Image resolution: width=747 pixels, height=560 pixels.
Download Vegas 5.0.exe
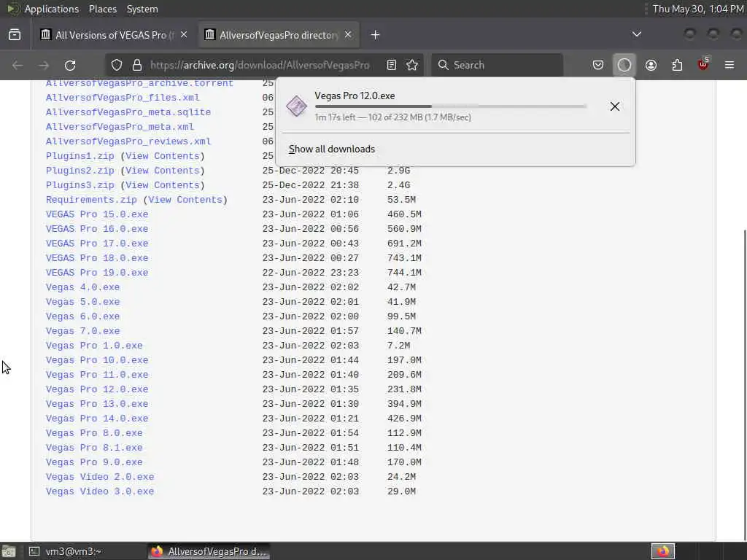pos(83,302)
